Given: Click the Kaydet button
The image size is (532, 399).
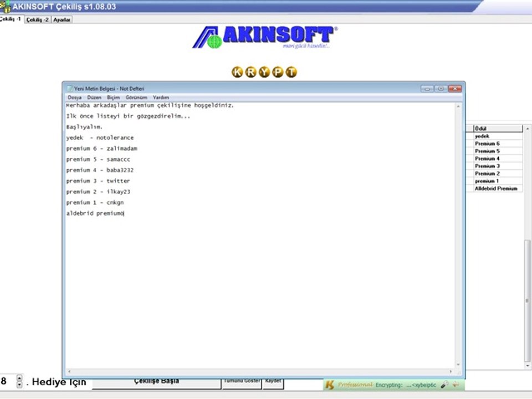Looking at the screenshot, I should tap(273, 383).
